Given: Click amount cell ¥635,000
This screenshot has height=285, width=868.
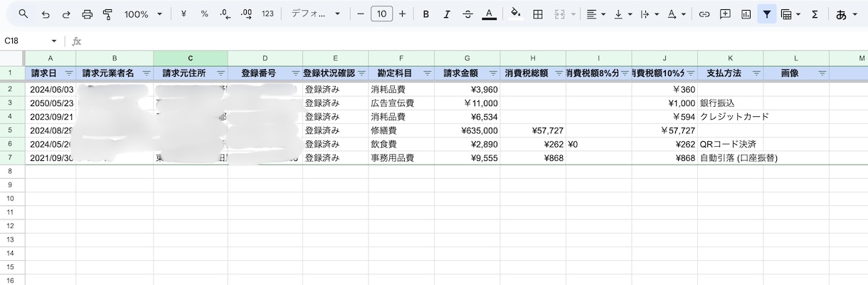Looking at the screenshot, I should pyautogui.click(x=467, y=130).
